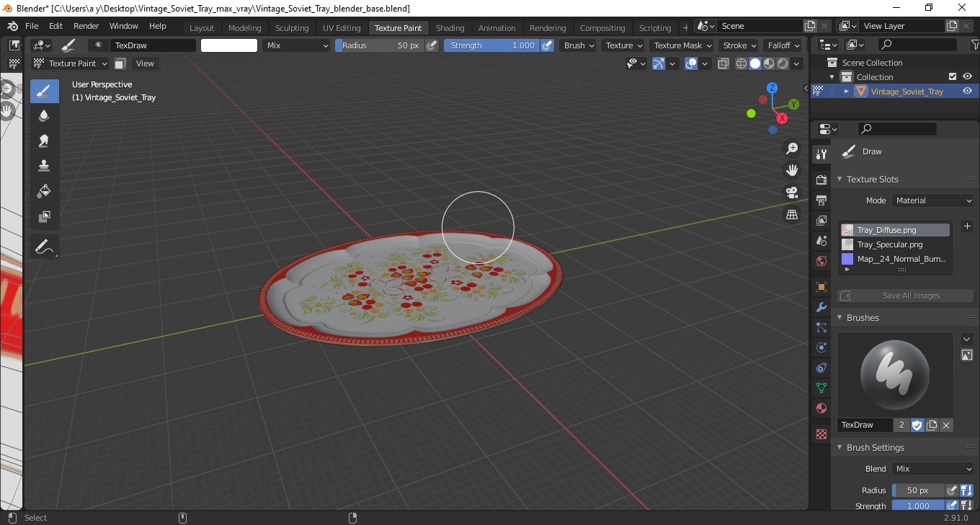Image resolution: width=980 pixels, height=525 pixels.
Task: Click the header Radius slider
Action: (x=379, y=45)
